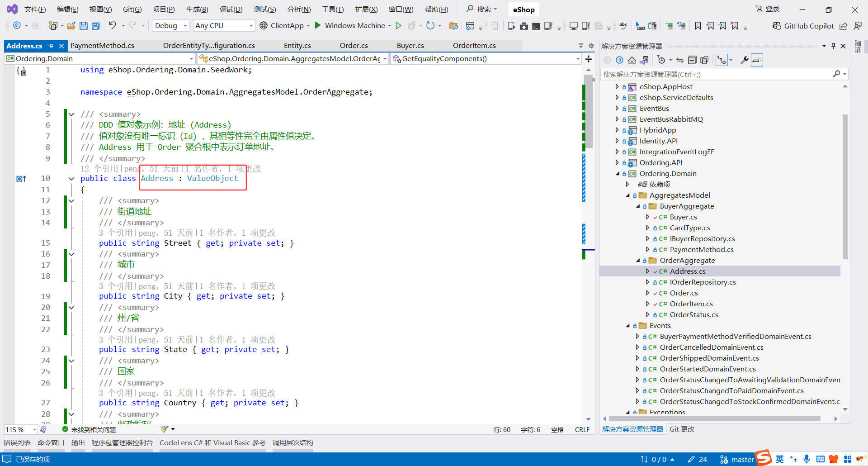Save all files in the toolbar
868x466 pixels.
[96, 26]
